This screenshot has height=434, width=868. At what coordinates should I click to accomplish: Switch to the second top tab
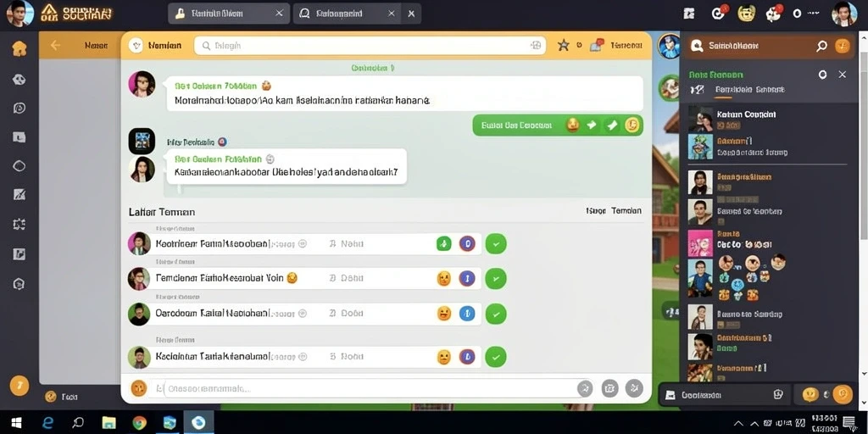(x=347, y=14)
